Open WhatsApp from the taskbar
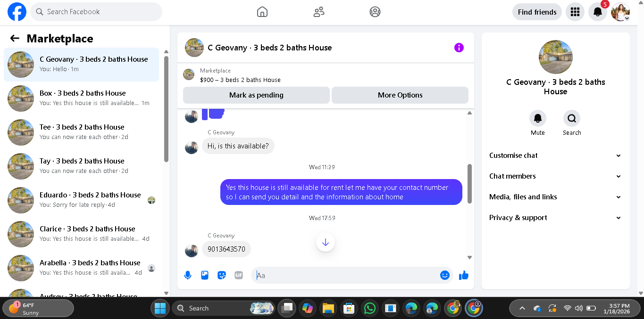644x319 pixels. (x=370, y=308)
